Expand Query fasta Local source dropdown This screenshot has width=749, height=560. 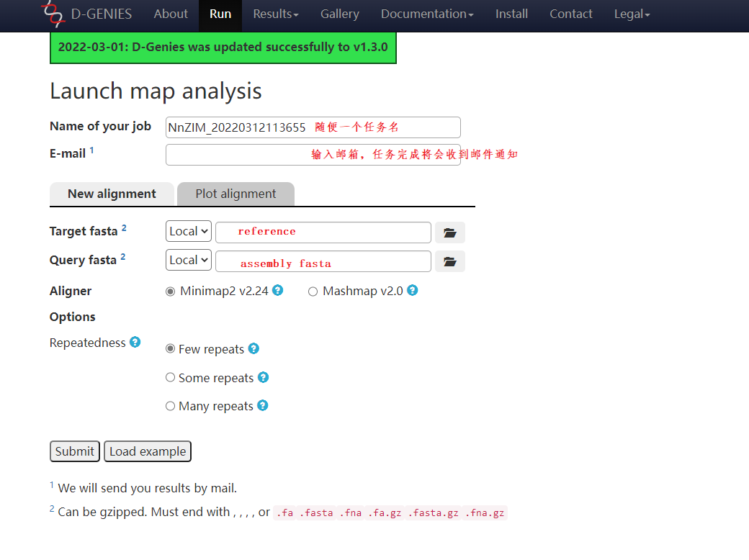pos(189,261)
